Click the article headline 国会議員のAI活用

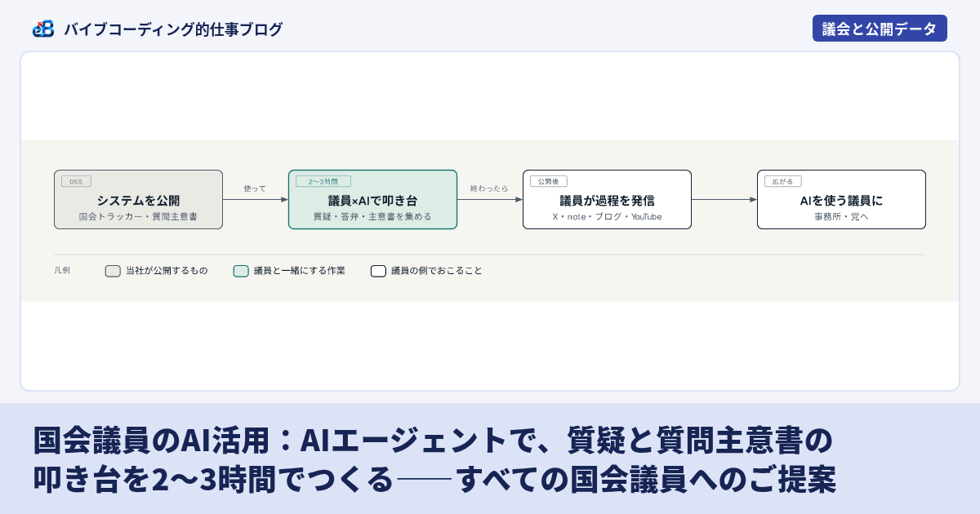(434, 460)
